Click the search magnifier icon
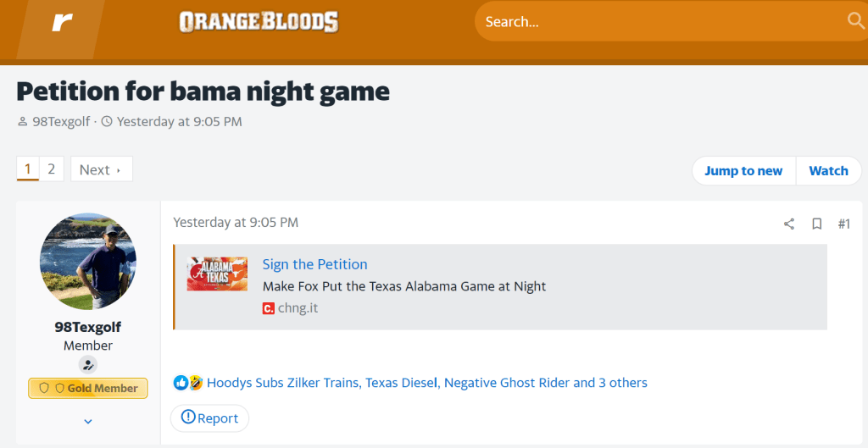 (855, 21)
